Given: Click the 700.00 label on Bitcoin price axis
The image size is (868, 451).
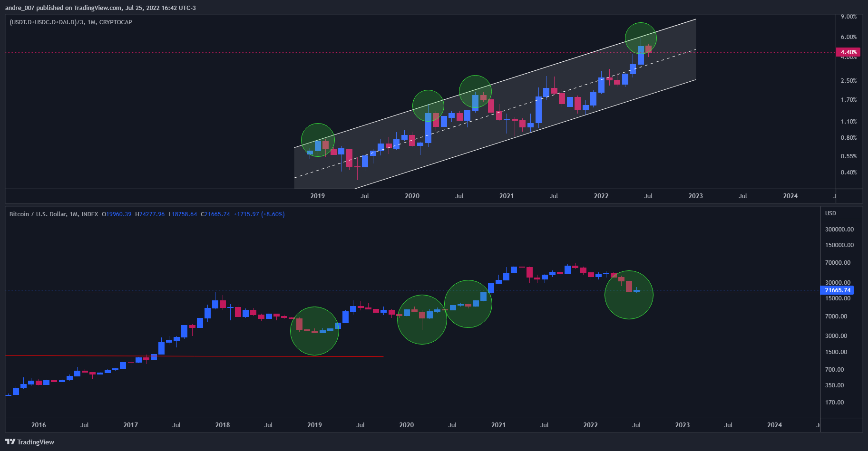Looking at the screenshot, I should (835, 369).
